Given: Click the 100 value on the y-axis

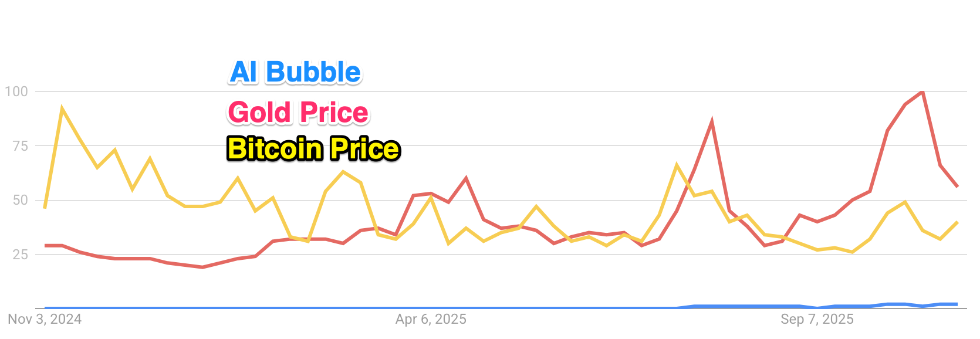Looking at the screenshot, I should click(x=16, y=91).
